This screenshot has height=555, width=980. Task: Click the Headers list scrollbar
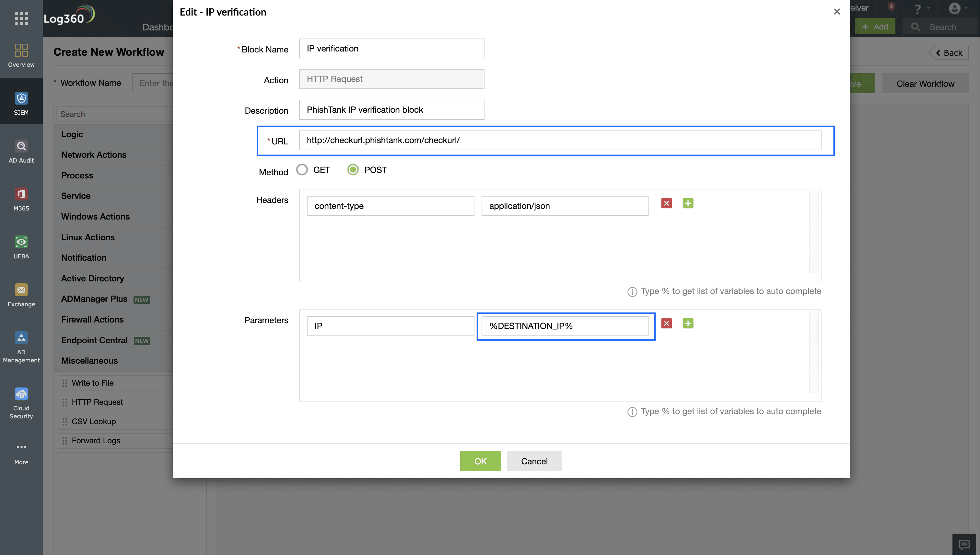[814, 232]
